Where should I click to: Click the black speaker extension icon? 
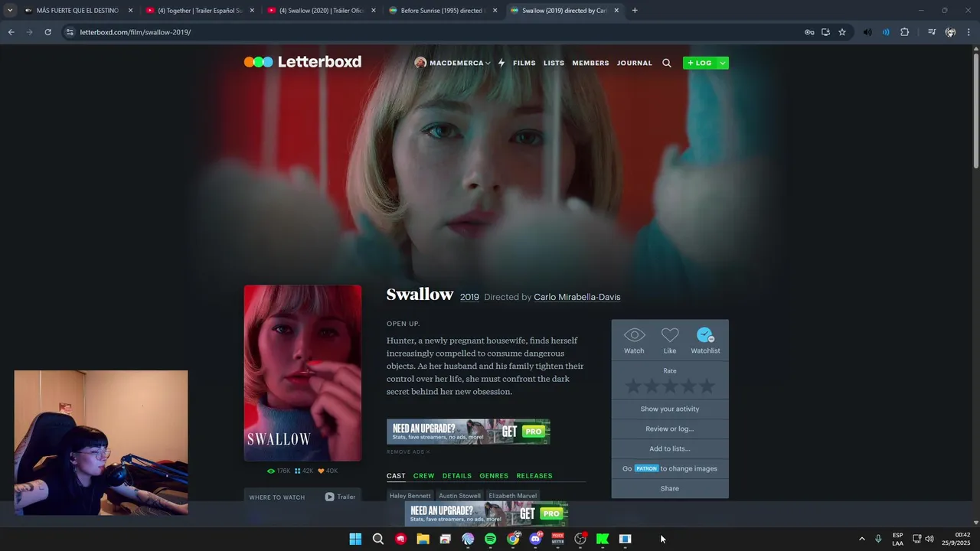point(867,32)
